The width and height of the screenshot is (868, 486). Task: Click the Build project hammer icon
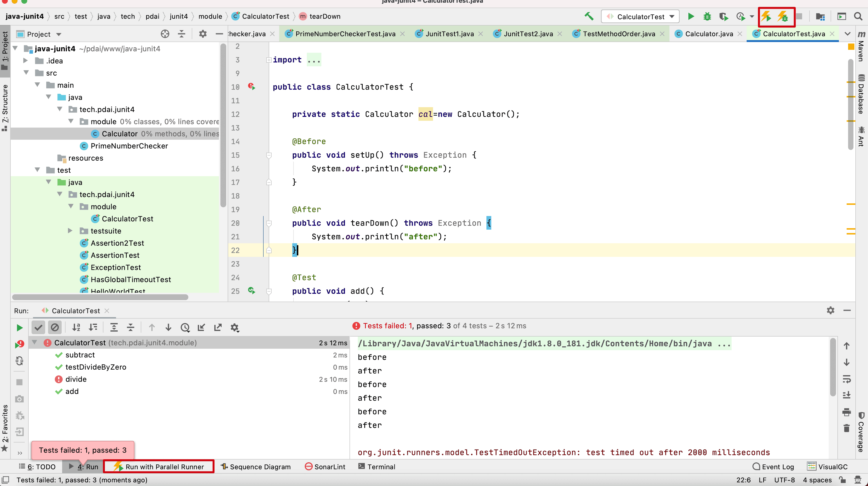tap(589, 17)
